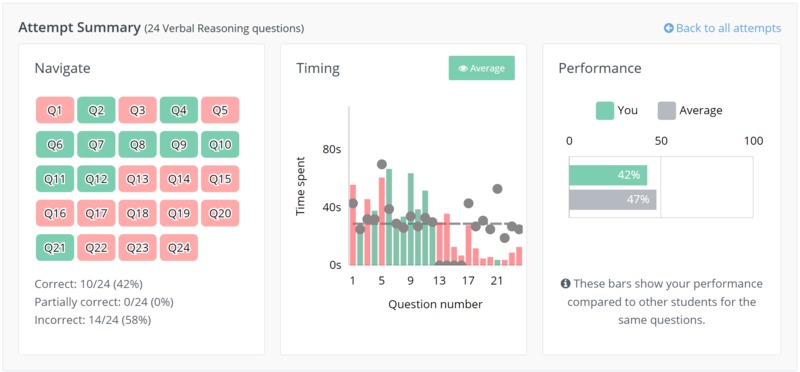Review question Q16
The width and height of the screenshot is (800, 372).
point(55,213)
